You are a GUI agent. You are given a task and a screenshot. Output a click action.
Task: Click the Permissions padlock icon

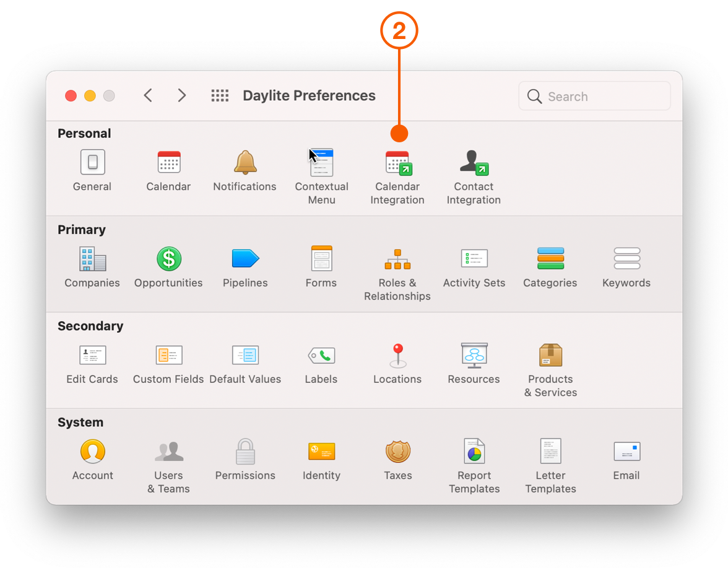(245, 452)
